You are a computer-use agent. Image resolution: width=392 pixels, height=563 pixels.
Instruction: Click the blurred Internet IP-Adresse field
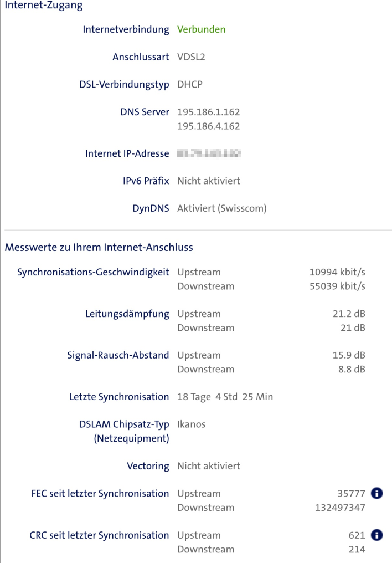(x=209, y=153)
